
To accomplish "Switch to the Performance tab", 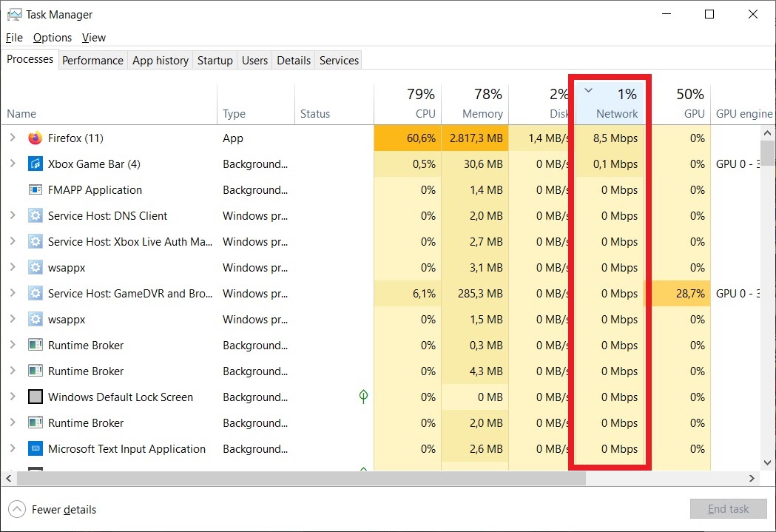I will [92, 61].
